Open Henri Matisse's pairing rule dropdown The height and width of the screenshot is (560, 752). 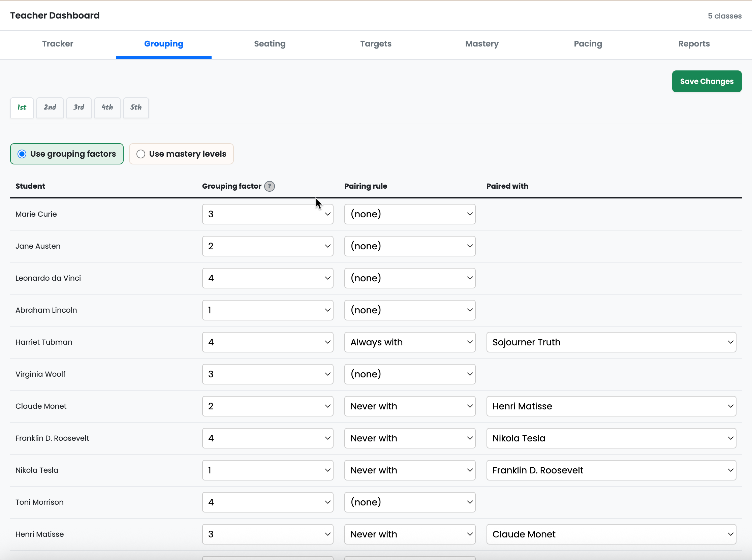pos(409,534)
